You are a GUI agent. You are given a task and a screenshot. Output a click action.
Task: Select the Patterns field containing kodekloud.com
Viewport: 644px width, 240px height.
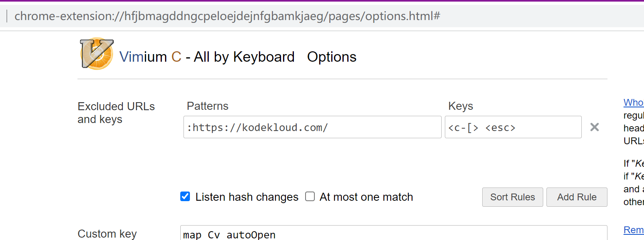tap(312, 127)
